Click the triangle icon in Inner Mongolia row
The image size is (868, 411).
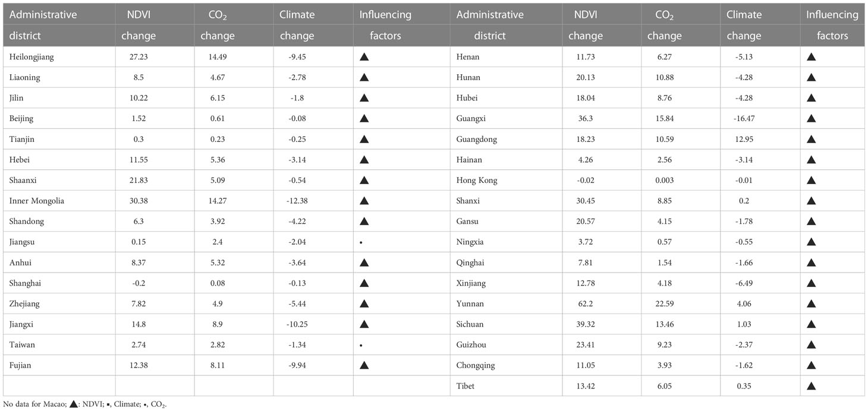click(x=364, y=201)
